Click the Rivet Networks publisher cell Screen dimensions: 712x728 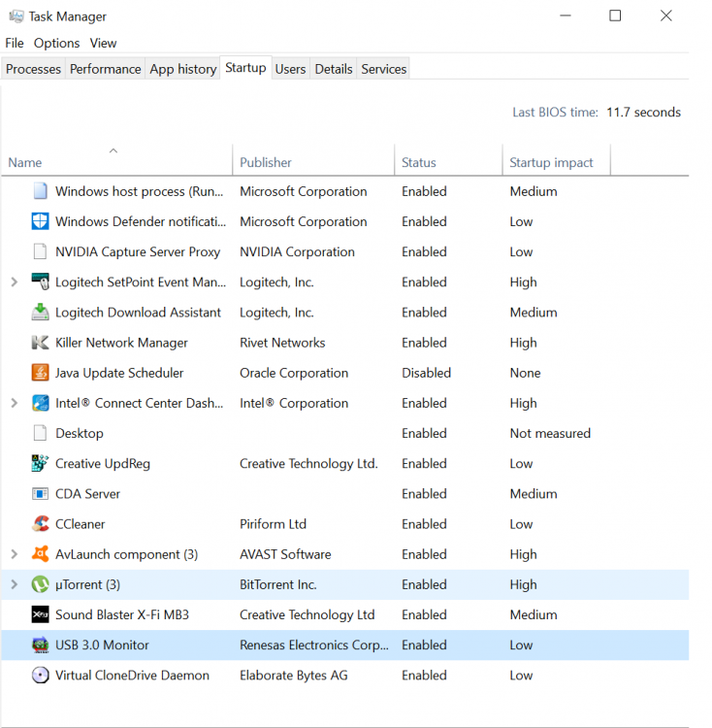click(282, 343)
